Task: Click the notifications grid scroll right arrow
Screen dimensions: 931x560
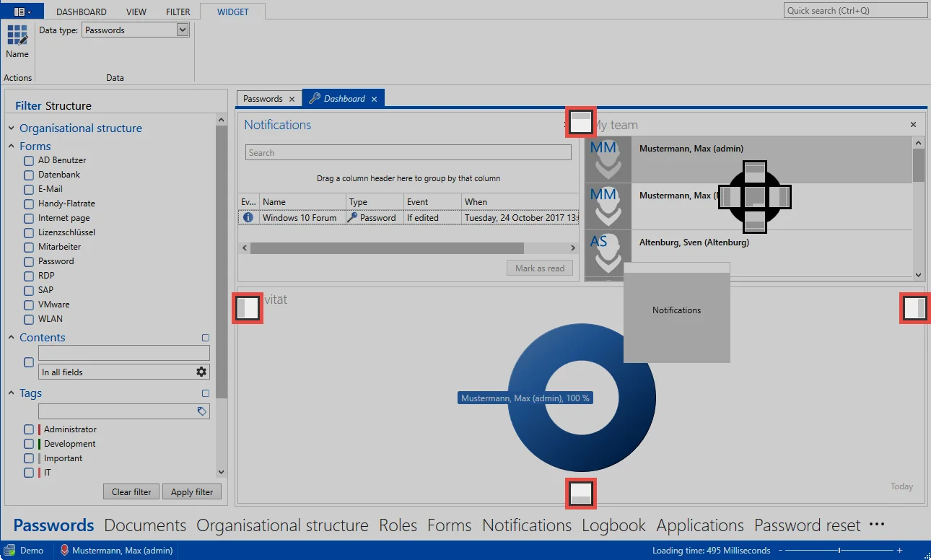Action: coord(573,248)
